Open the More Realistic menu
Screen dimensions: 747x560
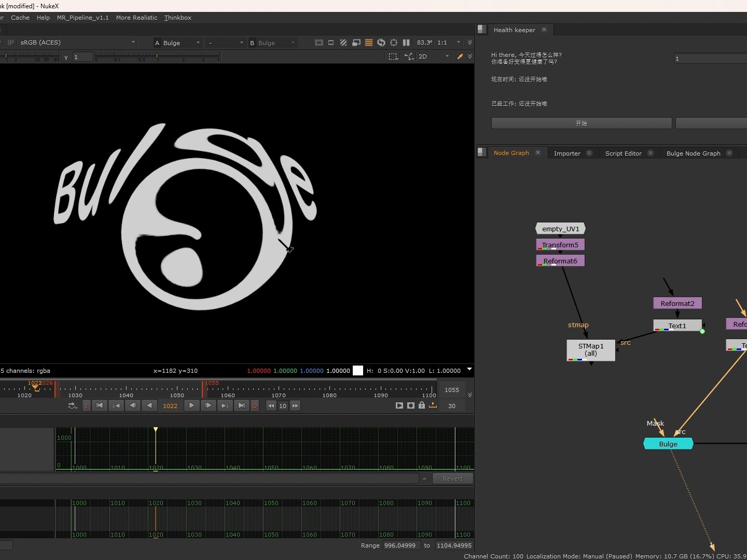(x=136, y=18)
